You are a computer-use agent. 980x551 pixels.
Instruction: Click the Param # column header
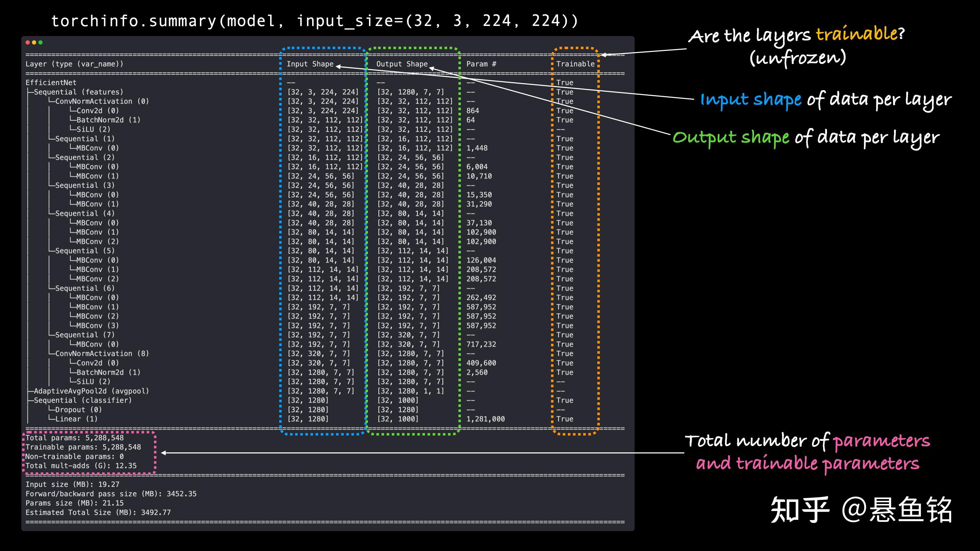(x=481, y=64)
